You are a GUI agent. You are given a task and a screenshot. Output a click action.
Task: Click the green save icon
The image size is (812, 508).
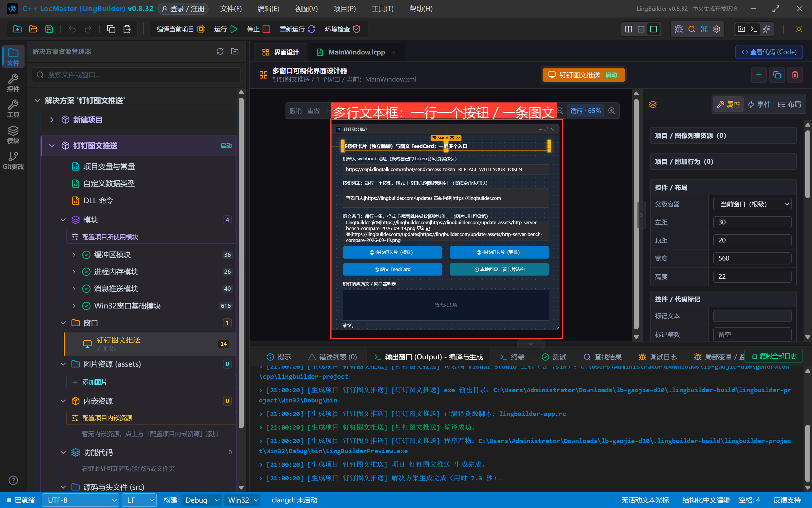point(49,29)
